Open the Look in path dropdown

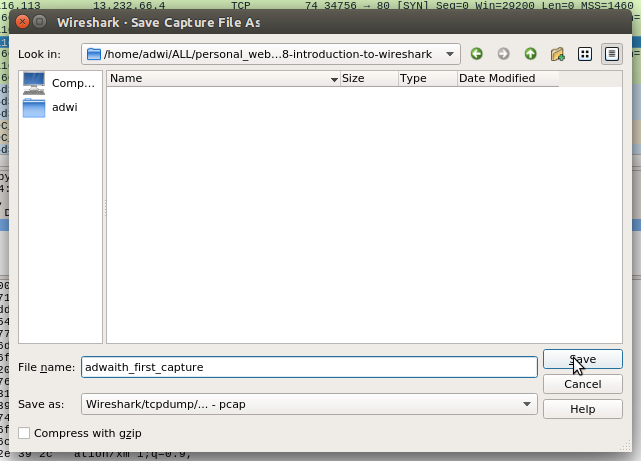pyautogui.click(x=450, y=54)
